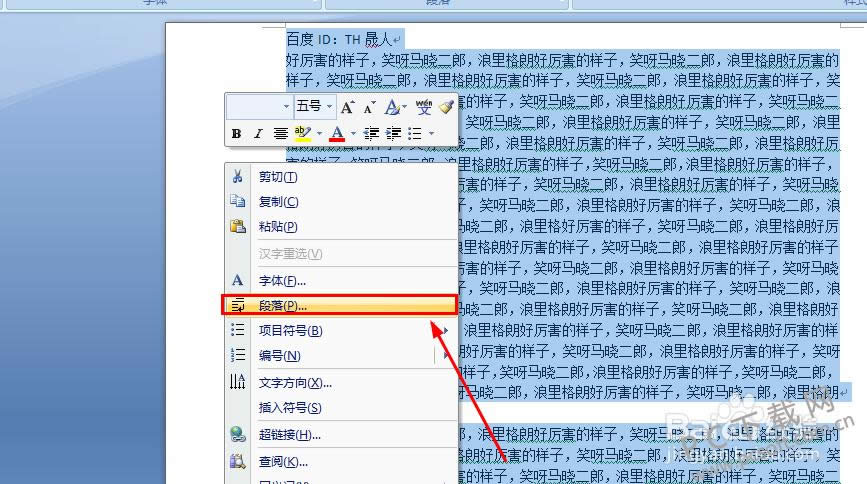Viewport: 867px width, 484px height.
Task: Click the Center align icon
Action: pyautogui.click(x=281, y=133)
